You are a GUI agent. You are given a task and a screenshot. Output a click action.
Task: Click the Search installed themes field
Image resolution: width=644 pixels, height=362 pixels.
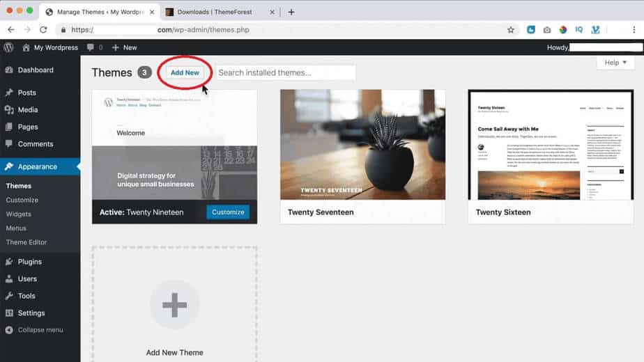[x=286, y=72]
